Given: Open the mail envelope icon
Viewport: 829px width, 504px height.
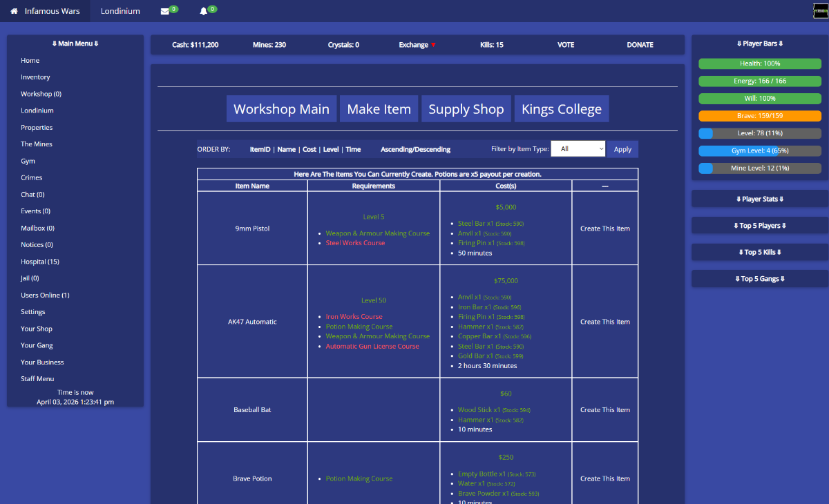Looking at the screenshot, I should click(165, 11).
